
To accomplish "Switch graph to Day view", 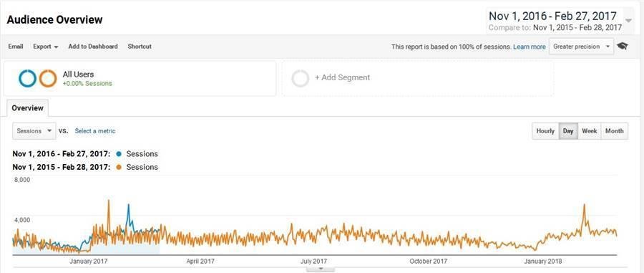I will 568,130.
